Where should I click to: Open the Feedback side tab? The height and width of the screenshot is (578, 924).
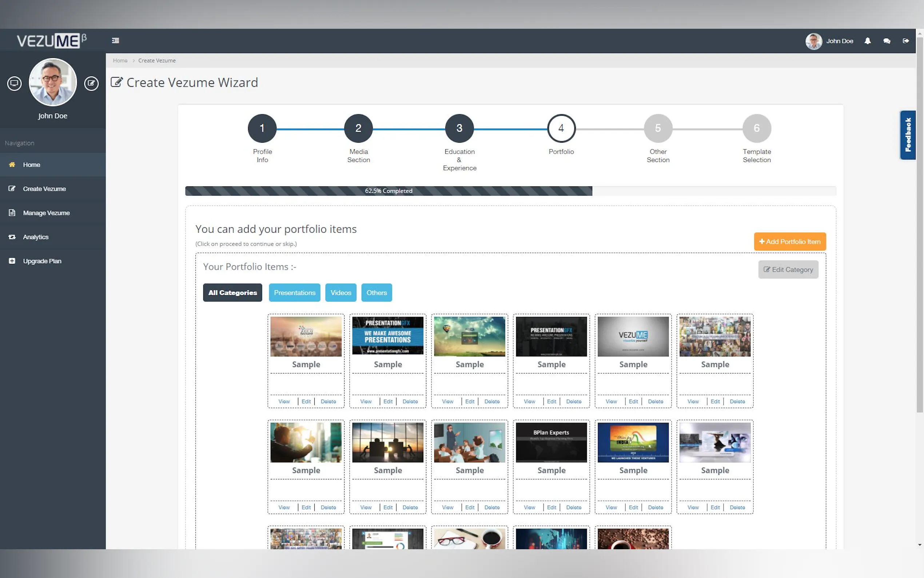pos(908,135)
